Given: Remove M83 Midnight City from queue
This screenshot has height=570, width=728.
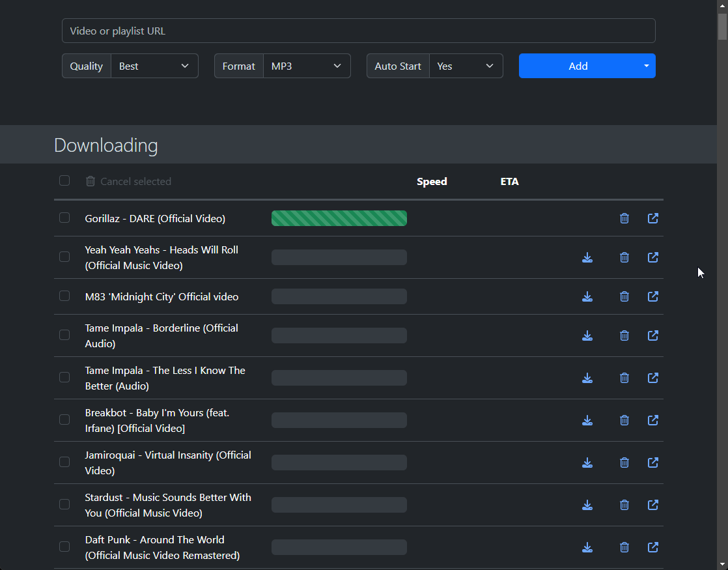Looking at the screenshot, I should tap(624, 296).
